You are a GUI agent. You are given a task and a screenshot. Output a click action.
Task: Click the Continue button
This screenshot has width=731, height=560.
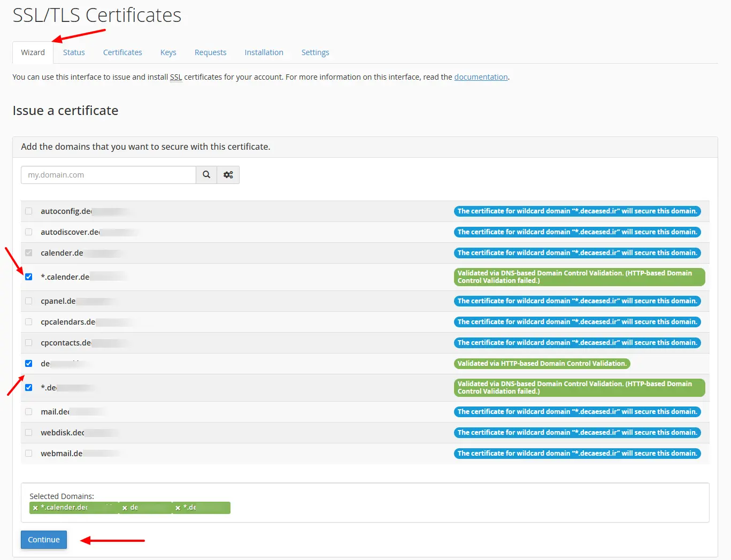(x=44, y=540)
